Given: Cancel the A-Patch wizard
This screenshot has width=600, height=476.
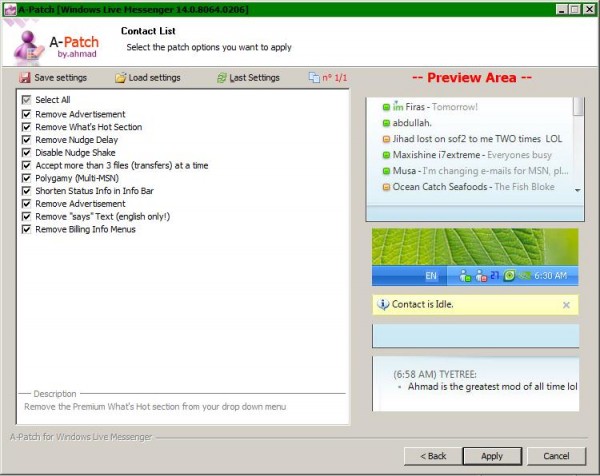Looking at the screenshot, I should point(556,456).
